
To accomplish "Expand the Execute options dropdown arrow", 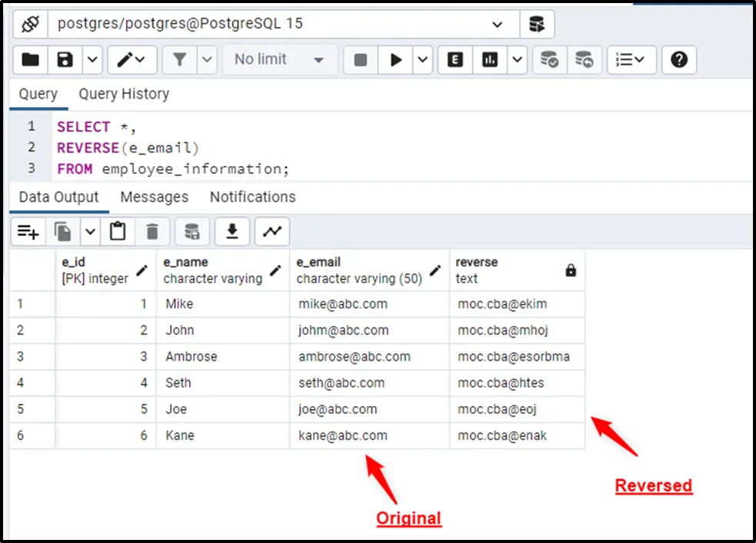I will click(422, 60).
